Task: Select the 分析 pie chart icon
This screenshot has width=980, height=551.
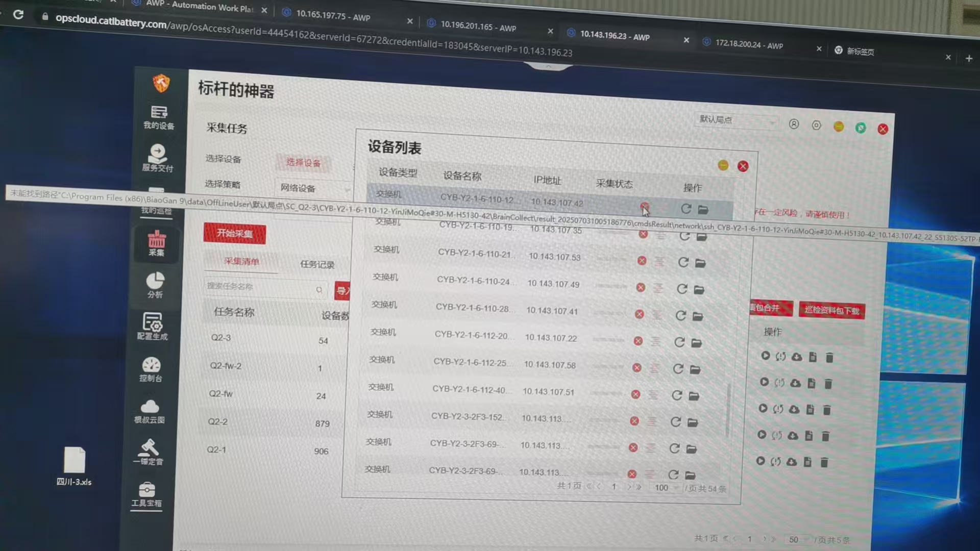Action: tap(155, 285)
